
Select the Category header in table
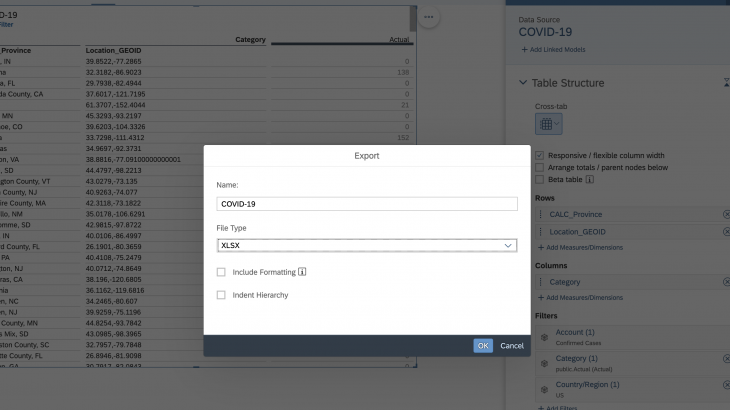pos(250,40)
